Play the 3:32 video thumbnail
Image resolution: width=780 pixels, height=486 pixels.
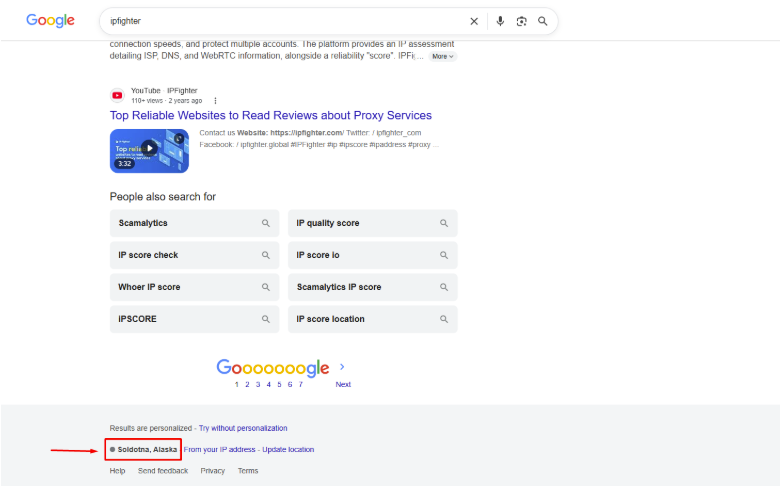[149, 151]
